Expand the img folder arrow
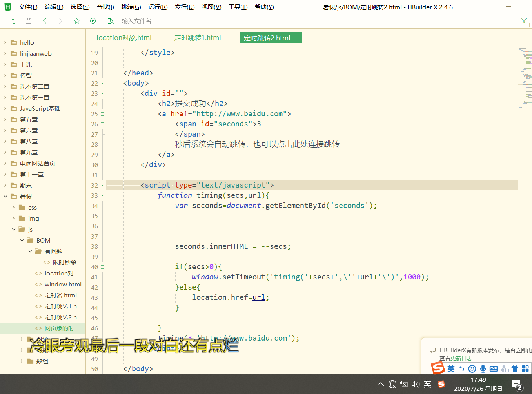This screenshot has width=532, height=394. [x=13, y=218]
